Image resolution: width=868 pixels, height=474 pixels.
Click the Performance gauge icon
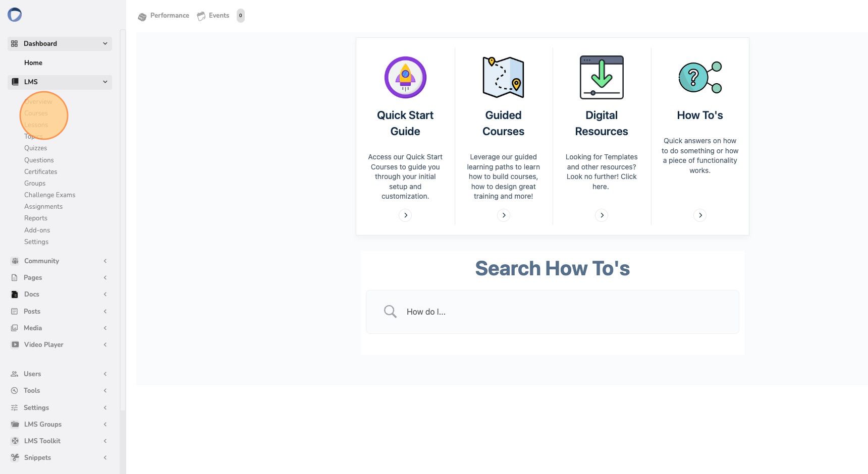[x=142, y=17]
